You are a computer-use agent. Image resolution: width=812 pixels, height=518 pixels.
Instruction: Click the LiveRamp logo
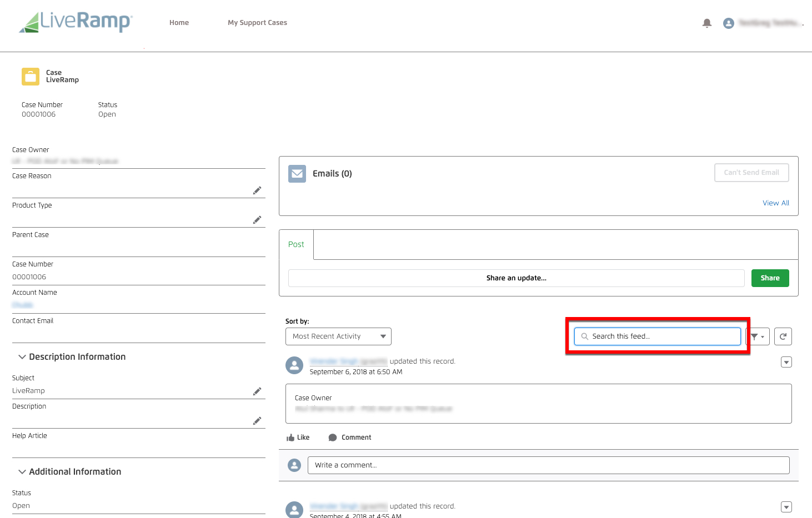[x=76, y=22]
